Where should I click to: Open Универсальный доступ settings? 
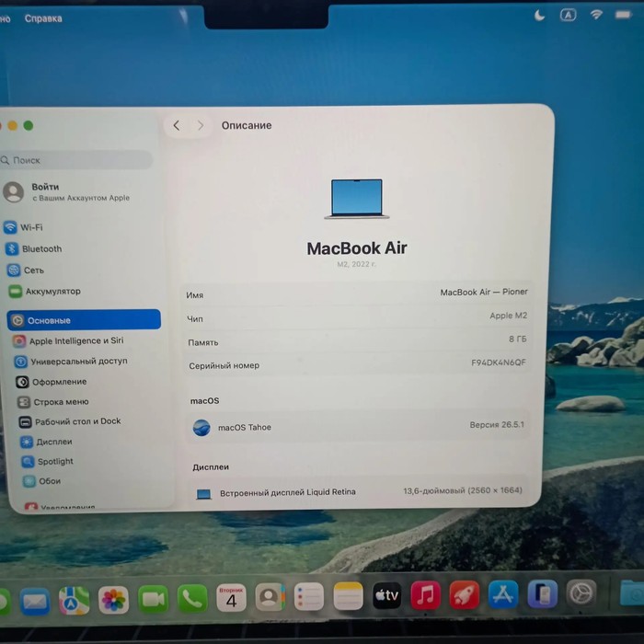pyautogui.click(x=72, y=361)
